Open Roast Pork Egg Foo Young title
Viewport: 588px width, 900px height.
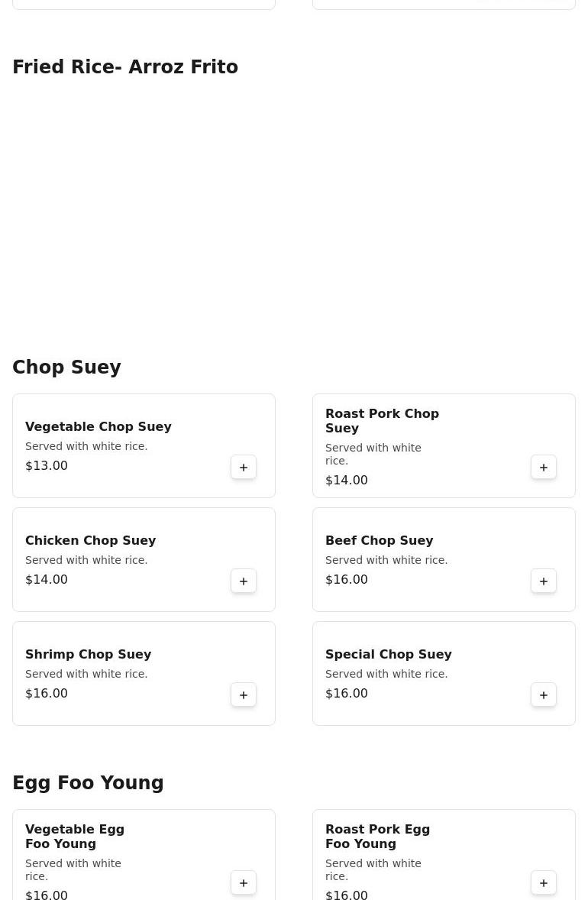click(377, 836)
